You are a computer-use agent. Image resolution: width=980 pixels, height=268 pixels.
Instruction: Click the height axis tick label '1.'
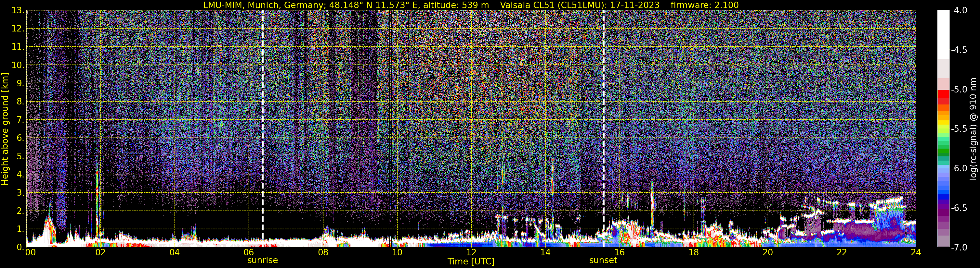[x=20, y=229]
